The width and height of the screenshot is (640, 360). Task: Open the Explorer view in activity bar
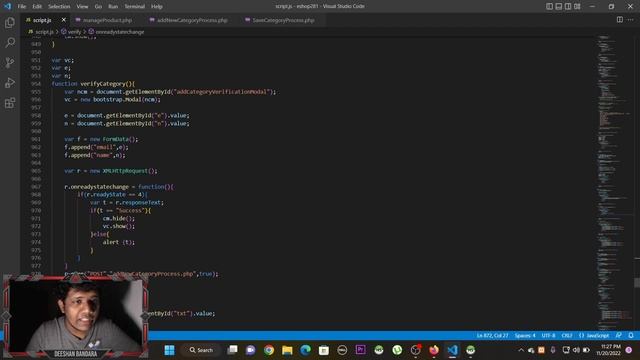click(10, 22)
